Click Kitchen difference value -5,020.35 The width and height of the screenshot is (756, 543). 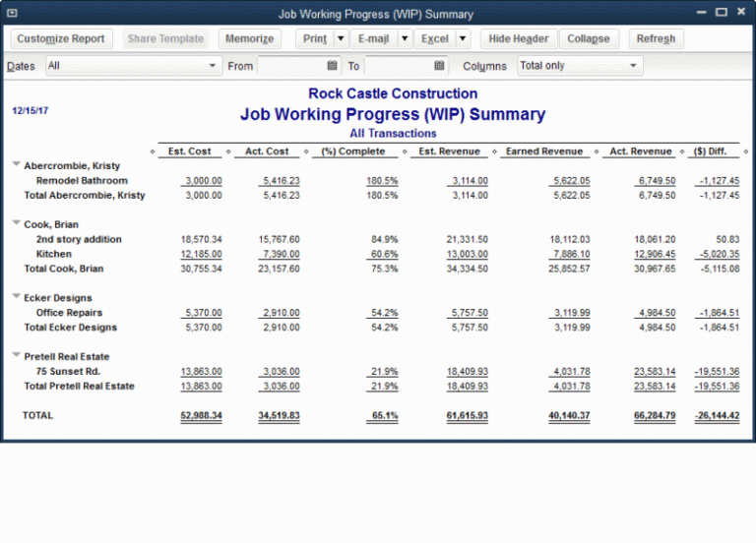(x=720, y=254)
